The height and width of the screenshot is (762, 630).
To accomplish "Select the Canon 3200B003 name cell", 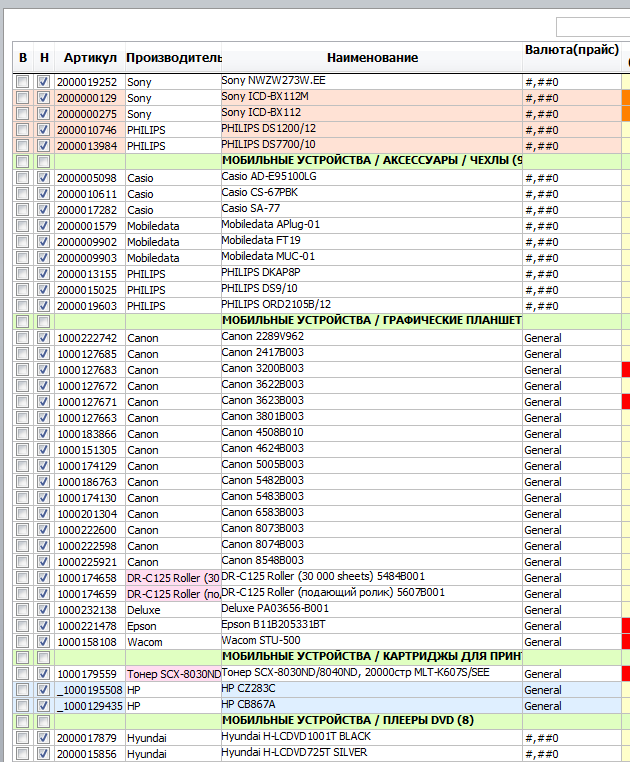I will (x=372, y=368).
